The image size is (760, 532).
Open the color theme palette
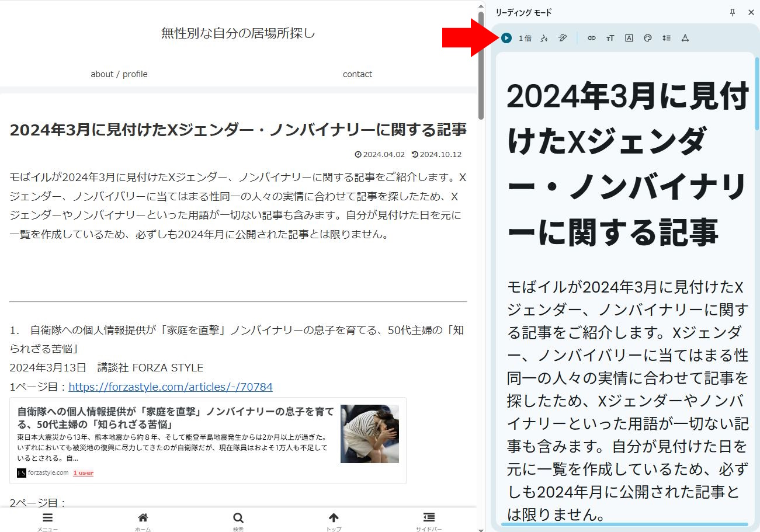(x=647, y=38)
